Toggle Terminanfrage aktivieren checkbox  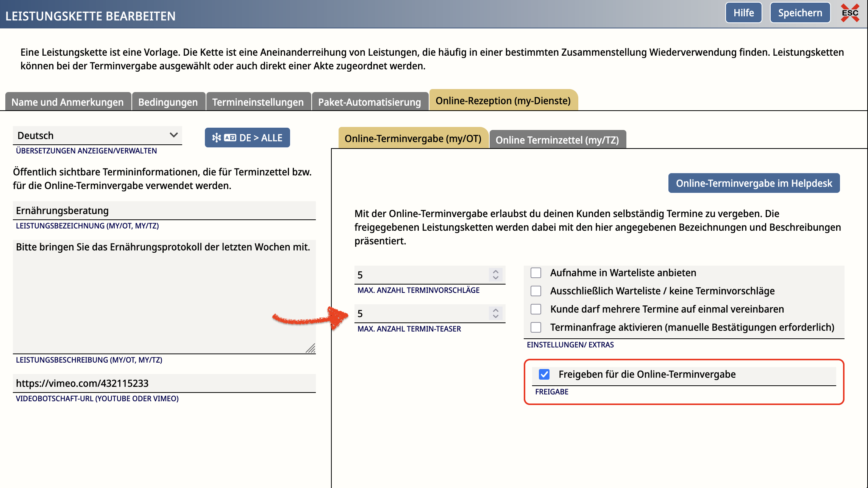[x=536, y=327]
